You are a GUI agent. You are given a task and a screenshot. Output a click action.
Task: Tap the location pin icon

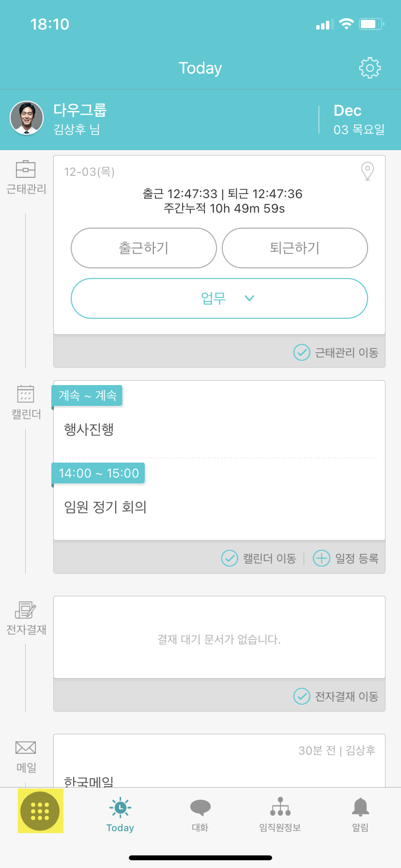click(x=368, y=171)
